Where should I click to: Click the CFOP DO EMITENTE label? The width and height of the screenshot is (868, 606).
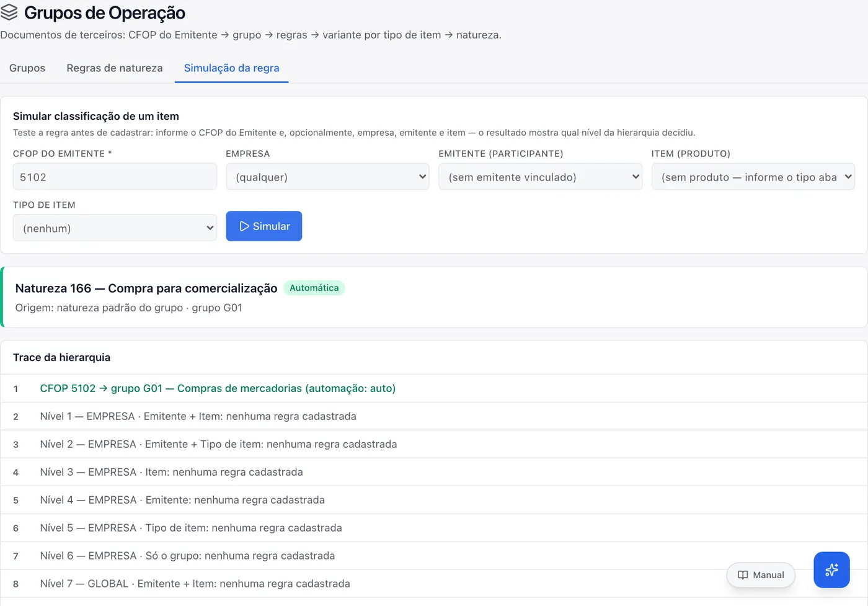62,154
